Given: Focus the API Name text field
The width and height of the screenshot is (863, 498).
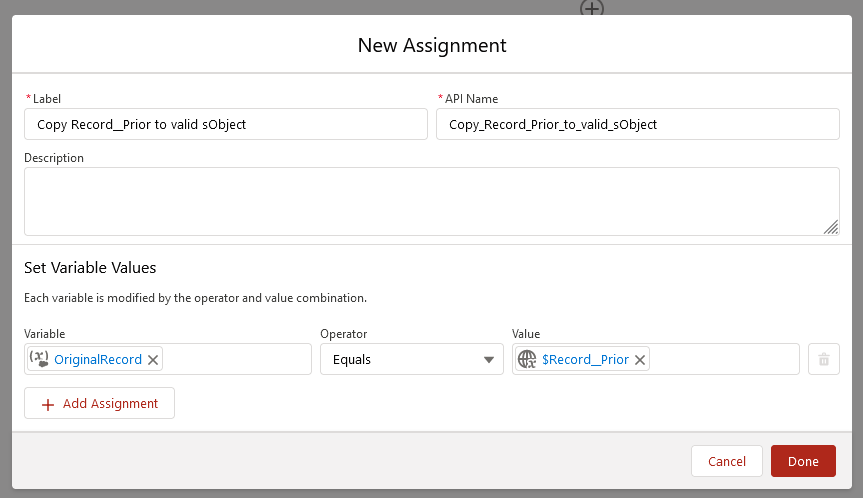Looking at the screenshot, I should (637, 125).
